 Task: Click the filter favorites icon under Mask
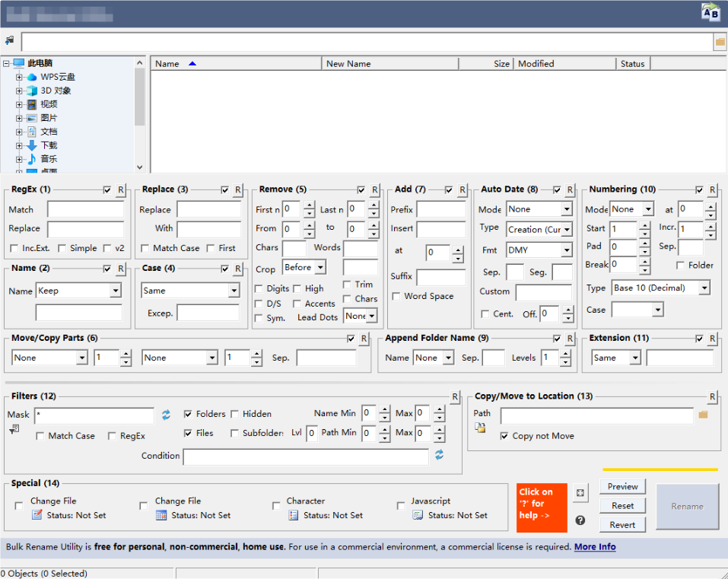tap(14, 429)
